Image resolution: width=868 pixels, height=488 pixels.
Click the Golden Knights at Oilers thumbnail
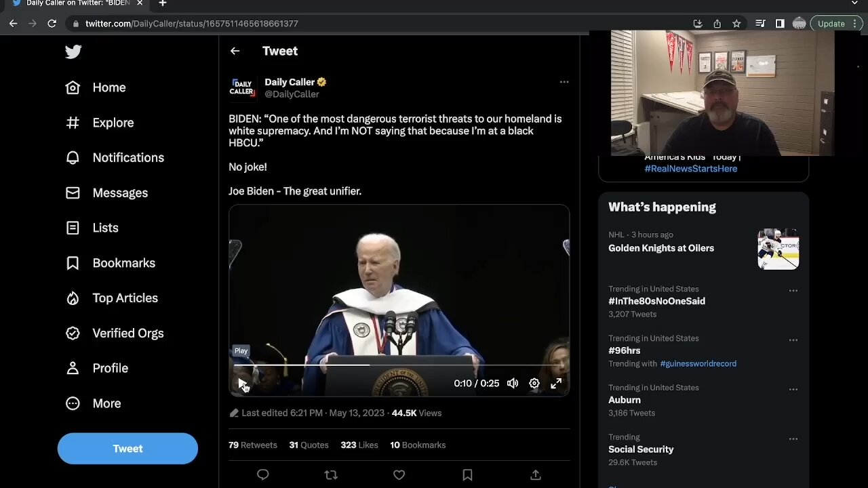(x=778, y=249)
